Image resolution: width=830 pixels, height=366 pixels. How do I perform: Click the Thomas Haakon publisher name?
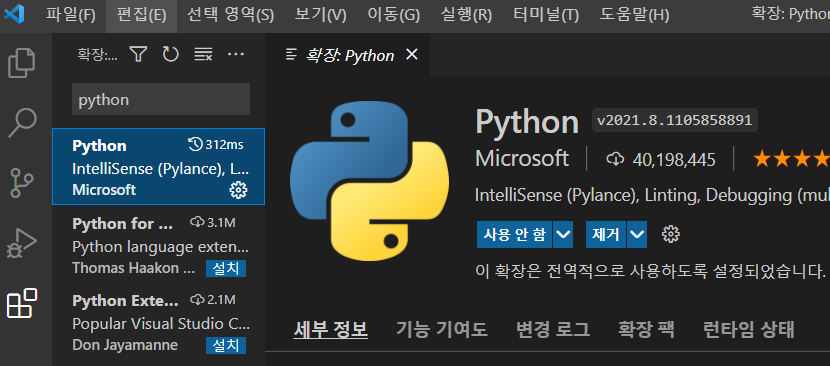coord(134,268)
